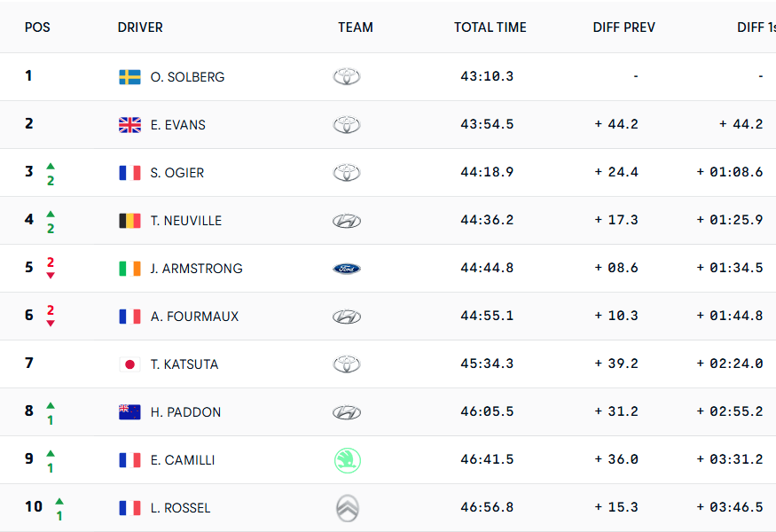The image size is (776, 532).
Task: Click the Belgian flag beside T. Neuville
Action: coord(129,221)
